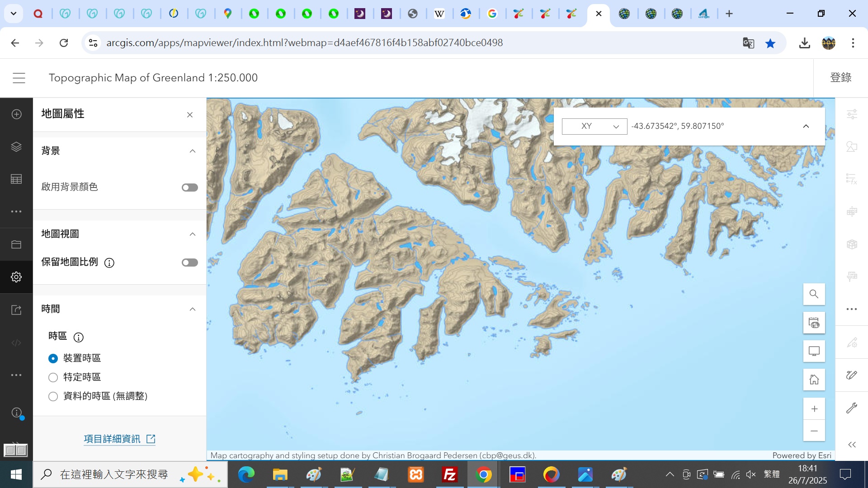Collapse the 背景 section
868x488 pixels.
(x=193, y=151)
